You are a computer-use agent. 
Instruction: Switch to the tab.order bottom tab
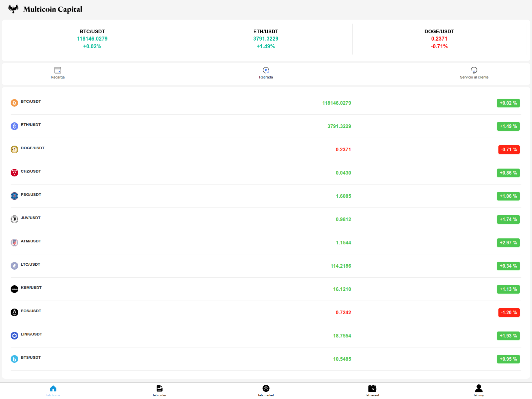pos(160,391)
